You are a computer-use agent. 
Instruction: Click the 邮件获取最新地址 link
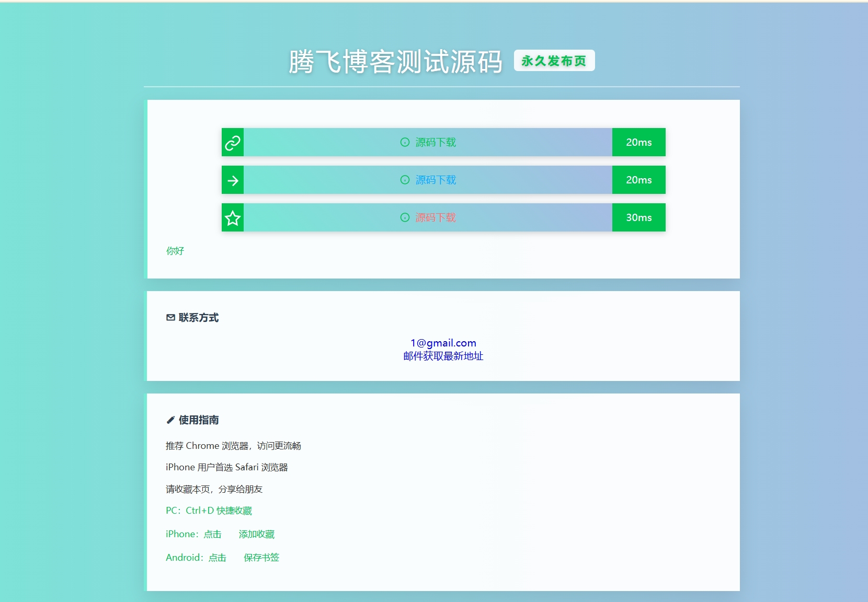443,356
